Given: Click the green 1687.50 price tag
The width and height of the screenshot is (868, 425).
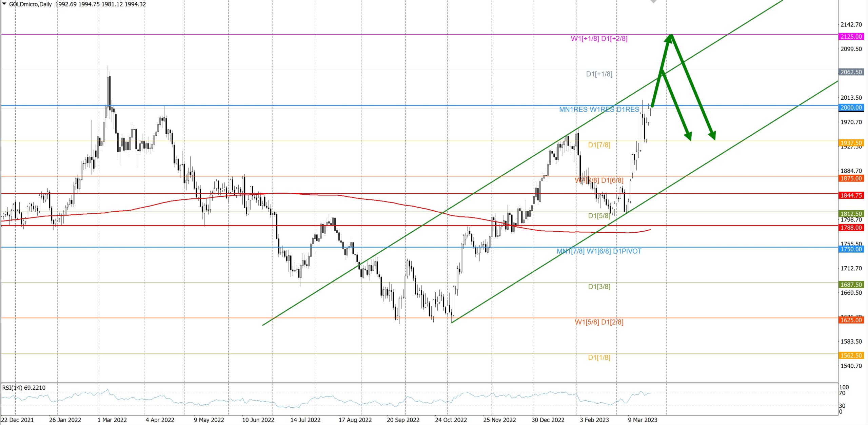Looking at the screenshot, I should [x=851, y=285].
